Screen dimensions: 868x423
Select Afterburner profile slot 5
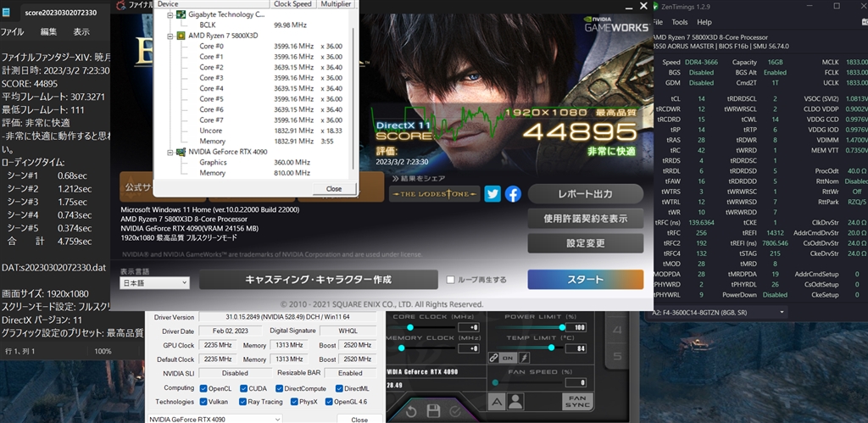[x=617, y=355]
